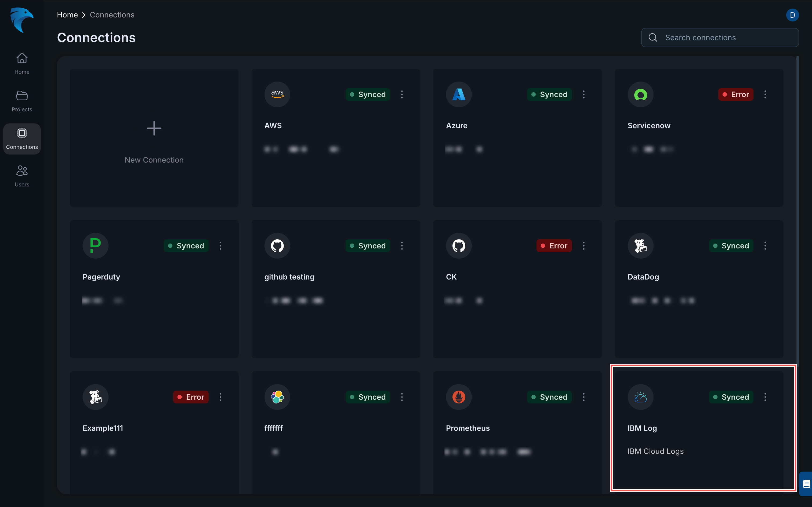812x507 pixels.
Task: Open the Users section in the sidebar
Action: [x=22, y=176]
